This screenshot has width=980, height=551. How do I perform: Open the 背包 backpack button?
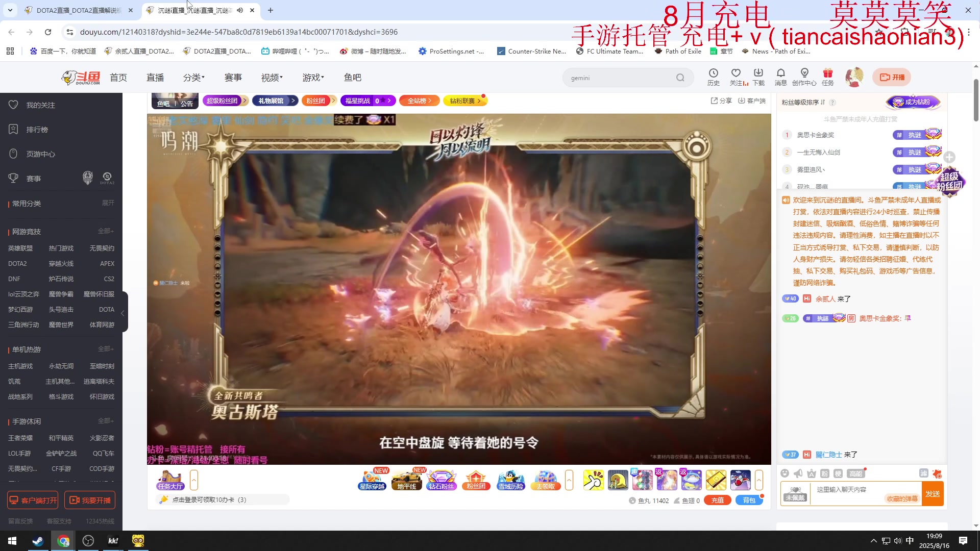tap(749, 500)
